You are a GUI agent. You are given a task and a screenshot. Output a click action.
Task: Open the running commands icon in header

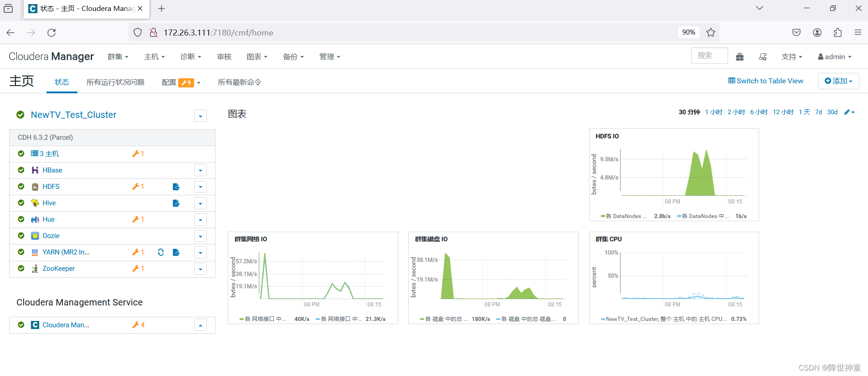pos(763,57)
